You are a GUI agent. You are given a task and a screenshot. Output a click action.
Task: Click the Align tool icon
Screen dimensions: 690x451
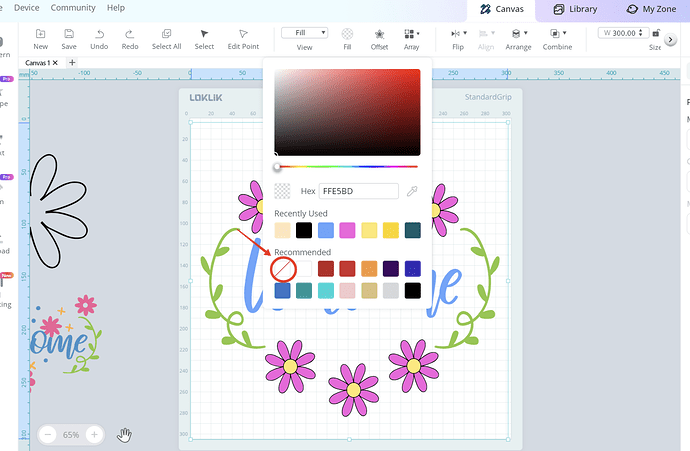coord(483,33)
